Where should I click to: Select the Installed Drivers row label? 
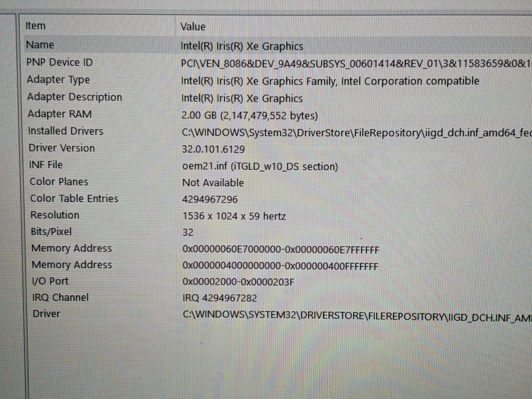66,131
